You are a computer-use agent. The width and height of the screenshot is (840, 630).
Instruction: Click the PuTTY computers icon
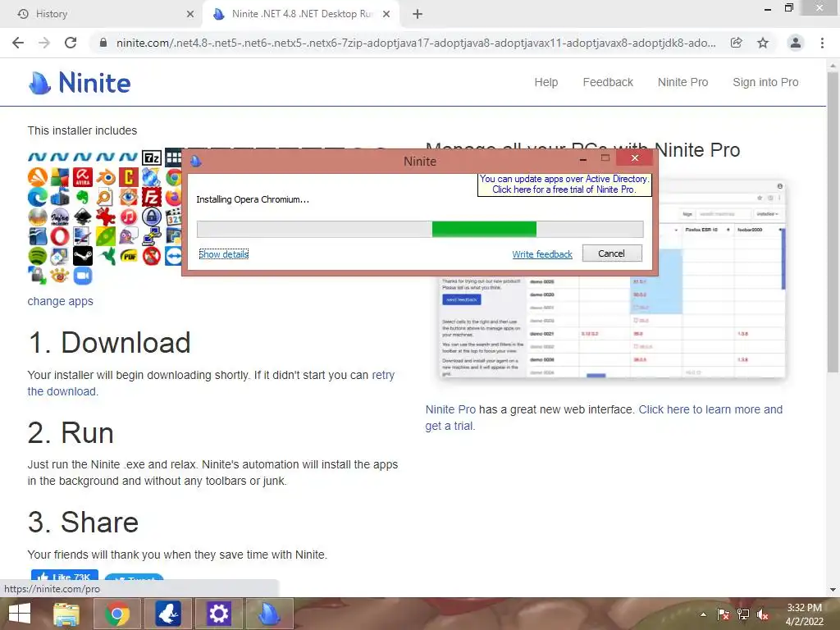point(152,236)
